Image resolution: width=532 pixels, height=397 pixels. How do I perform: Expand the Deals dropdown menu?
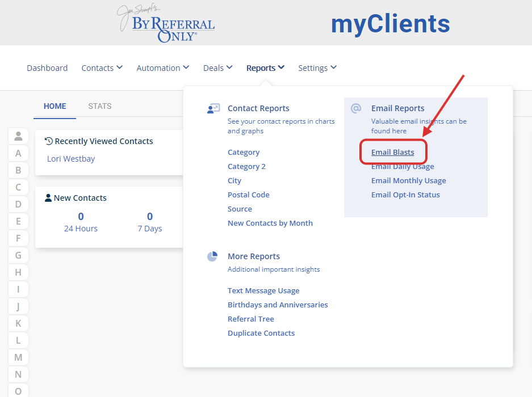tap(218, 68)
